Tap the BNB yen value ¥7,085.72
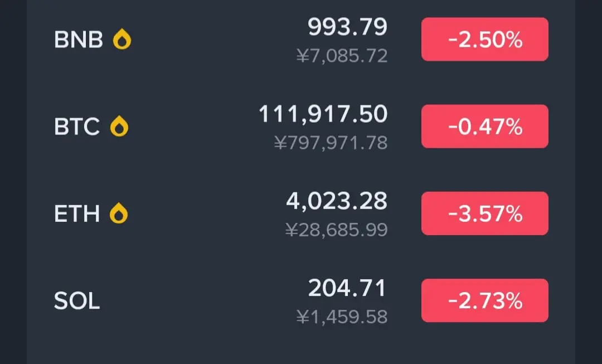The image size is (602, 364). [x=342, y=56]
